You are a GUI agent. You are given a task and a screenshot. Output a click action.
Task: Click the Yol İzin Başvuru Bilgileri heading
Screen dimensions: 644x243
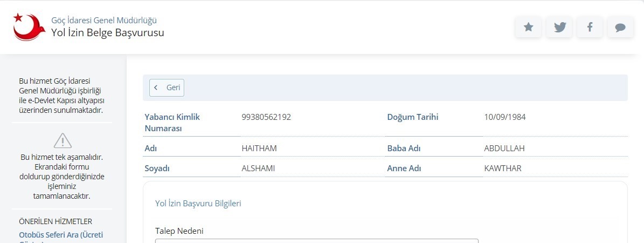198,204
